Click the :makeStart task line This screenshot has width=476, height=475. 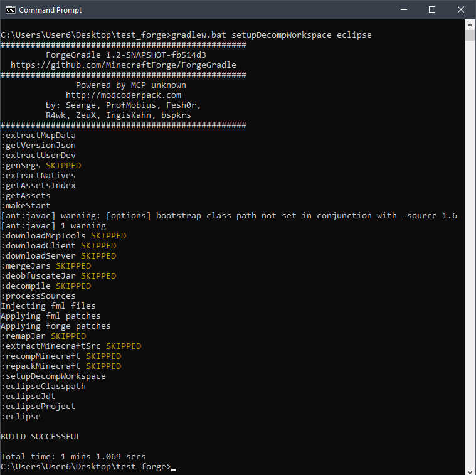26,205
